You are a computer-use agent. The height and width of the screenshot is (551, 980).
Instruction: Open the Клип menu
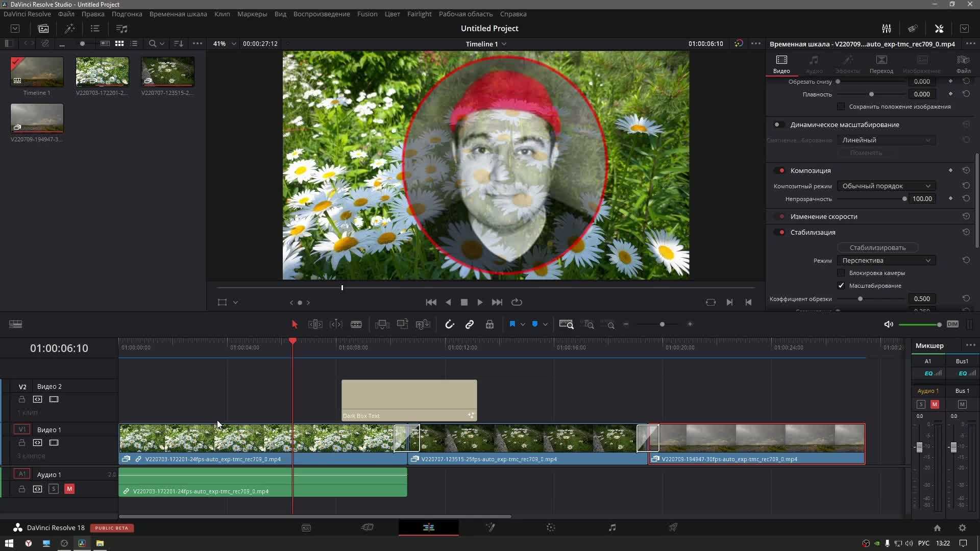221,13
